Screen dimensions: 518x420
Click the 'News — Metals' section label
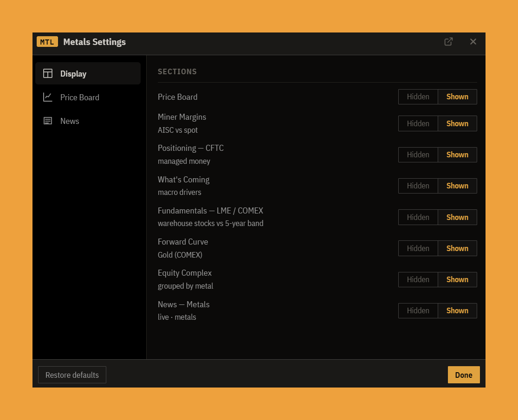coord(184,304)
